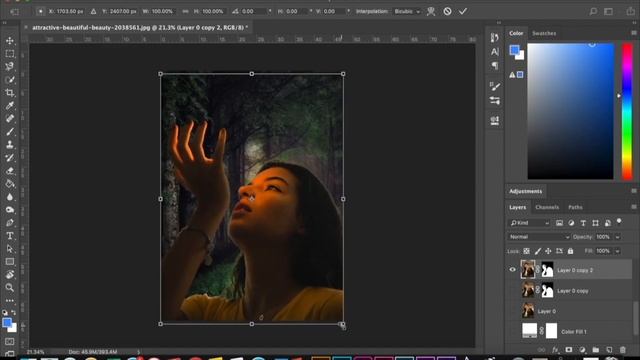The image size is (640, 360).
Task: Select the Hand tool
Action: (10, 275)
